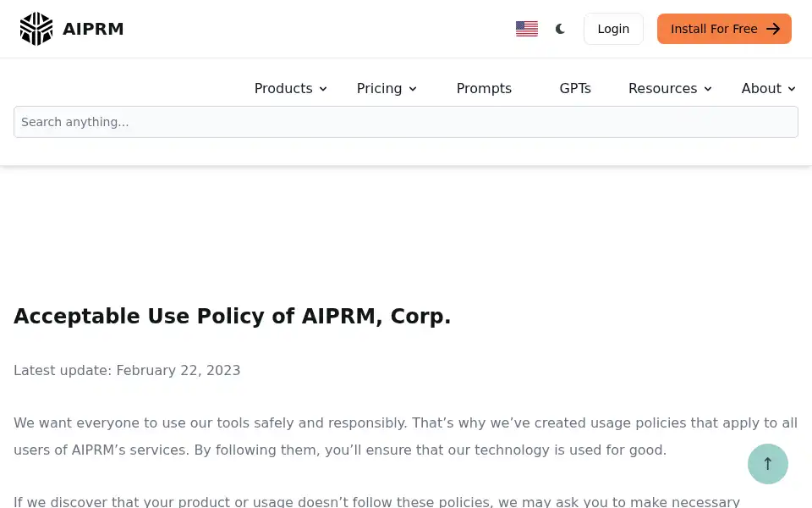Click the Latest update date text
812x508 pixels.
point(127,371)
